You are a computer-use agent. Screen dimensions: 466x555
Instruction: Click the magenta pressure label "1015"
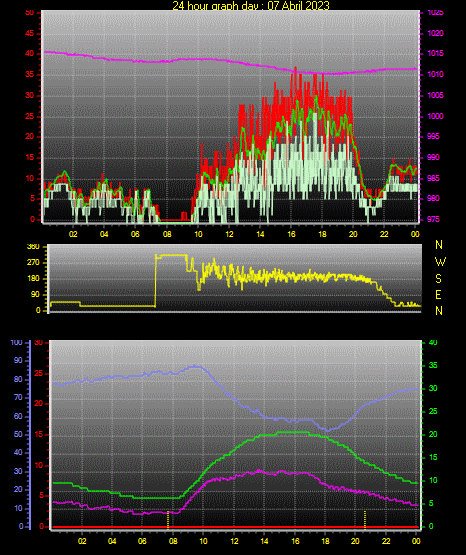click(x=435, y=53)
